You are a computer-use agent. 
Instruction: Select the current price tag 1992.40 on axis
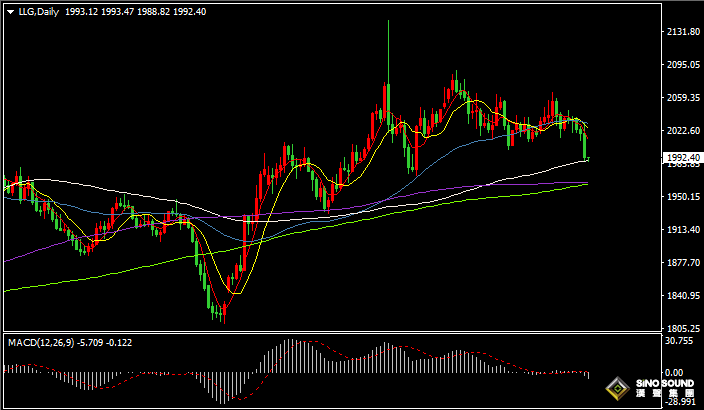pyautogui.click(x=684, y=157)
